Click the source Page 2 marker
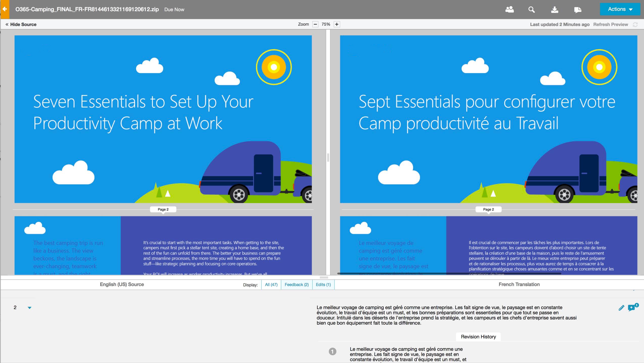The height and width of the screenshot is (363, 644). (163, 209)
